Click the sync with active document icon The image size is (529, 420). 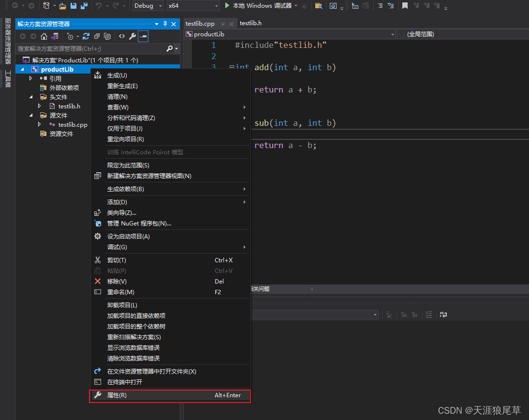pyautogui.click(x=86, y=36)
